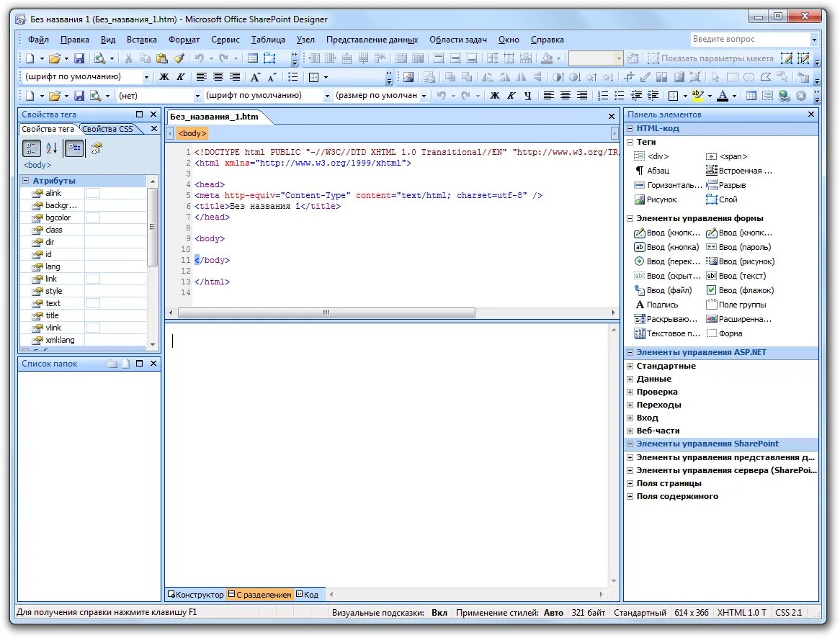Click the numbered list icon

603,96
